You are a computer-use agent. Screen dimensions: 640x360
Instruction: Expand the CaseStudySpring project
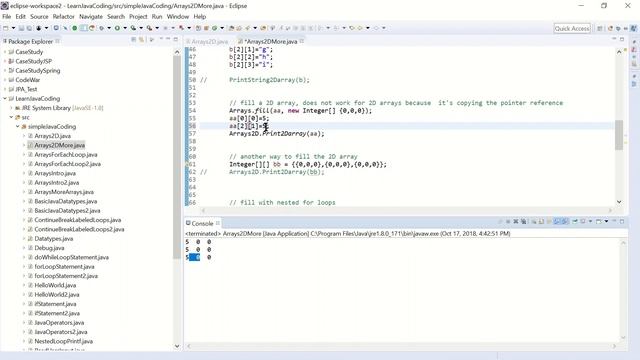4,71
